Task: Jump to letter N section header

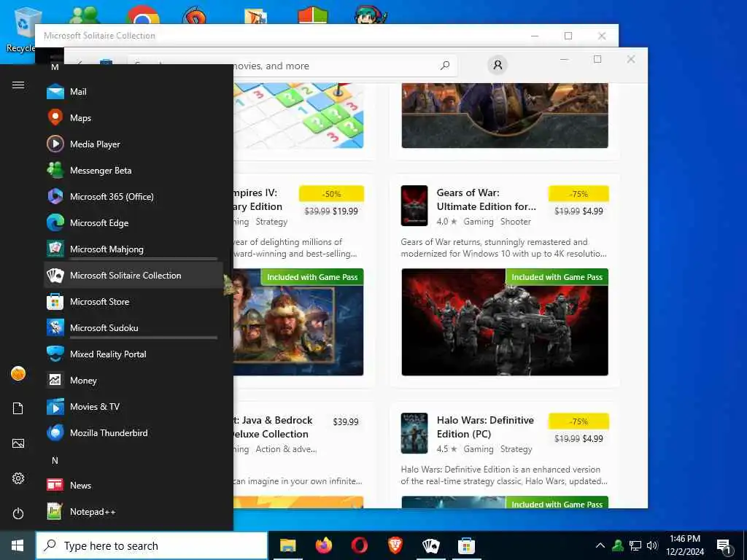Action: pyautogui.click(x=55, y=460)
